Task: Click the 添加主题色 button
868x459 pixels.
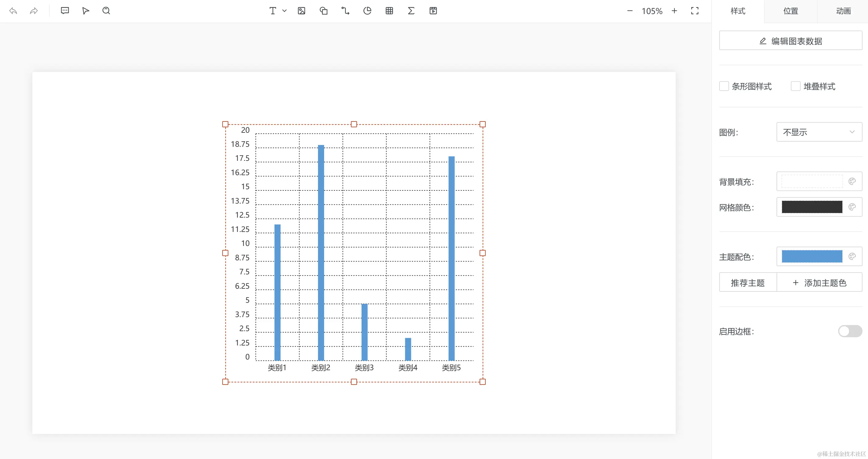Action: [820, 282]
